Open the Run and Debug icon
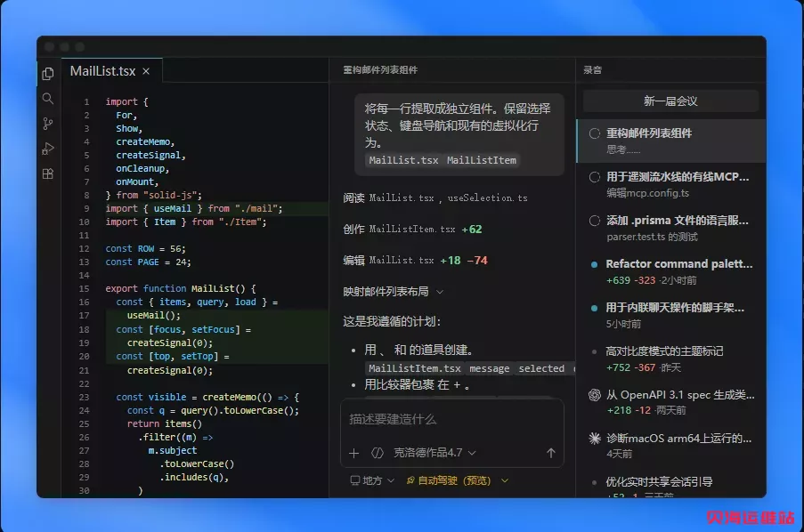The image size is (804, 532). click(48, 149)
